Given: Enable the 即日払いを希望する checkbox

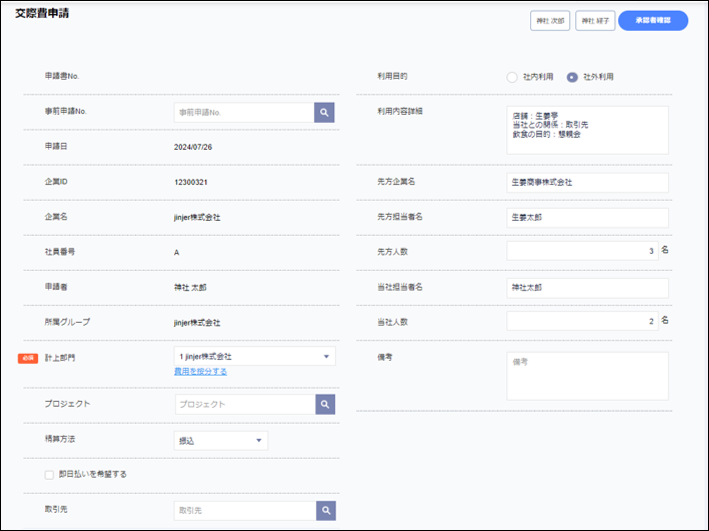Looking at the screenshot, I should [x=49, y=474].
